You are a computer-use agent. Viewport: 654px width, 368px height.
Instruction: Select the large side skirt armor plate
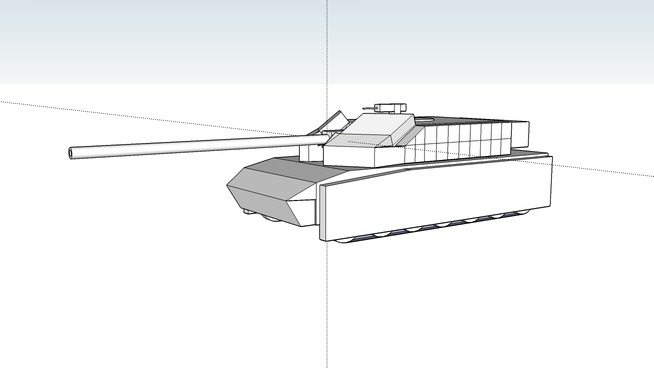click(436, 198)
